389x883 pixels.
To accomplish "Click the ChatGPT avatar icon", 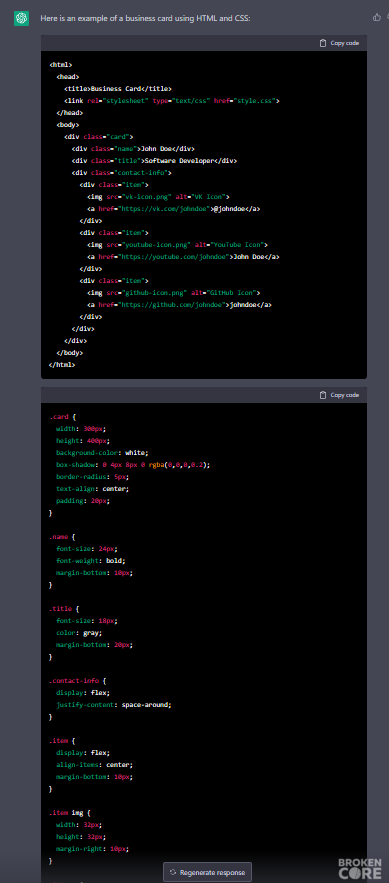I will 21,19.
